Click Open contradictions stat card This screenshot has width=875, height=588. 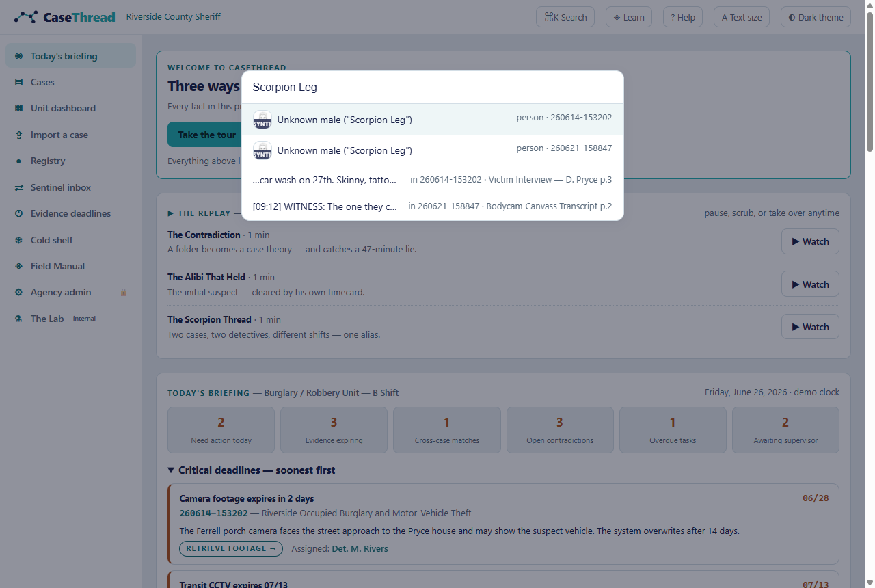[x=560, y=430]
